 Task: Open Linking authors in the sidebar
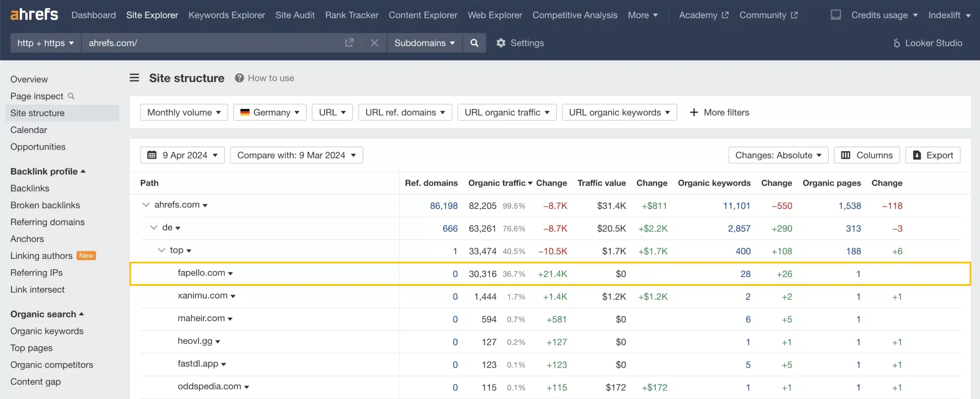41,256
